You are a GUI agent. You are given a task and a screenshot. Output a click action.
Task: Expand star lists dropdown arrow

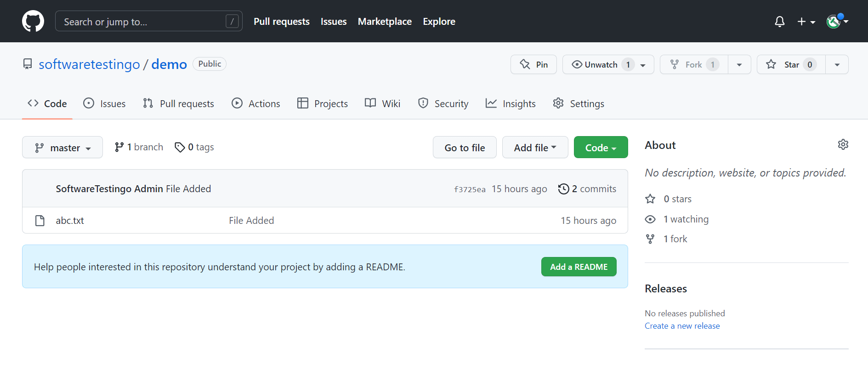tap(837, 64)
